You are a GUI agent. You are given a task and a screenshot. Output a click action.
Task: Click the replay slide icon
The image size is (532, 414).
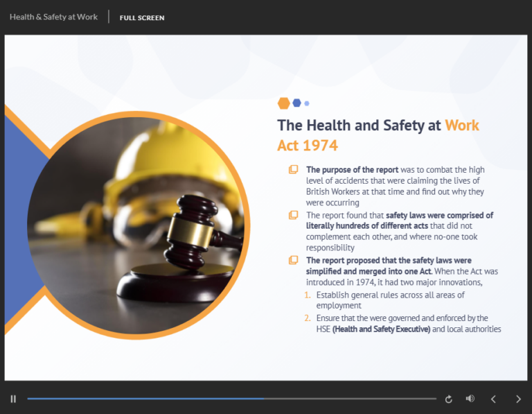pos(449,399)
